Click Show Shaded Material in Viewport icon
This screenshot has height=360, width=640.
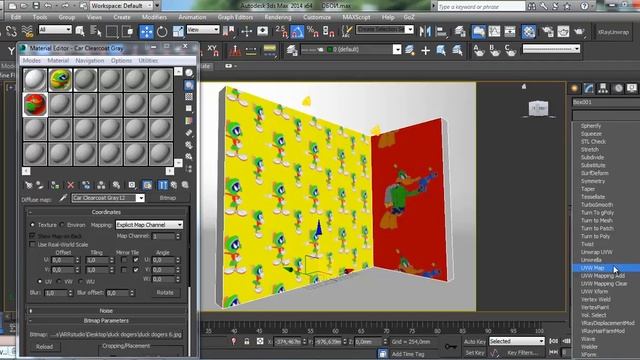(x=147, y=185)
